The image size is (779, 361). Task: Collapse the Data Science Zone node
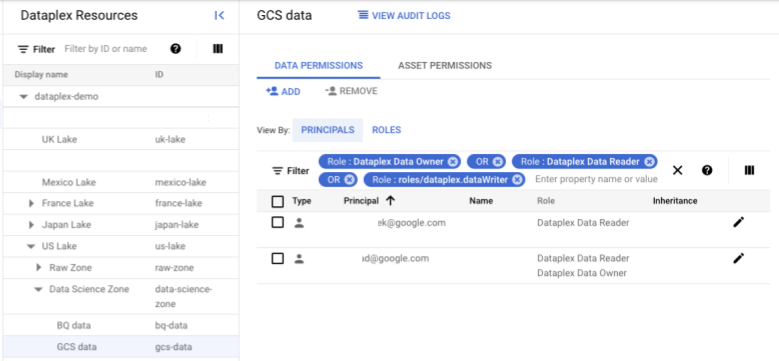click(x=38, y=289)
